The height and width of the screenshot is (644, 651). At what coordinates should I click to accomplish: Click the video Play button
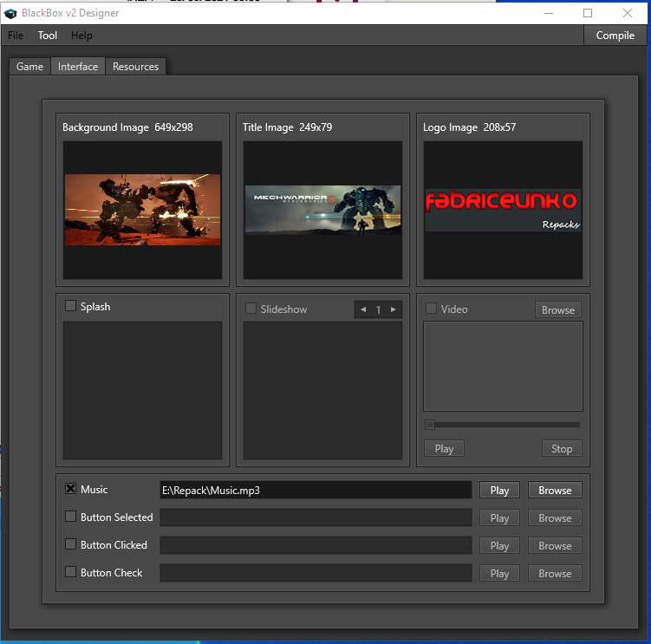point(444,448)
